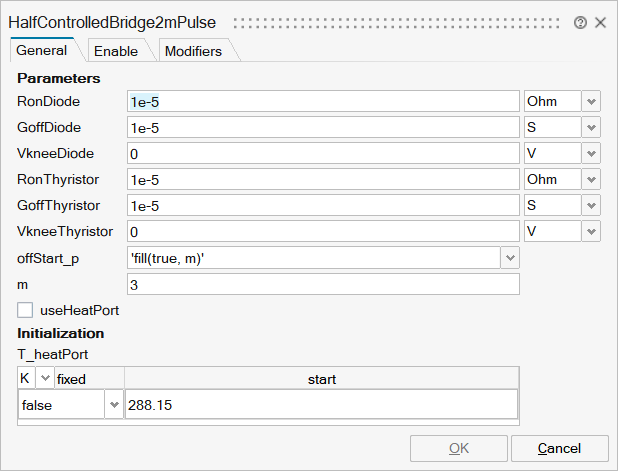
Task: Select the General tab
Action: (42, 51)
